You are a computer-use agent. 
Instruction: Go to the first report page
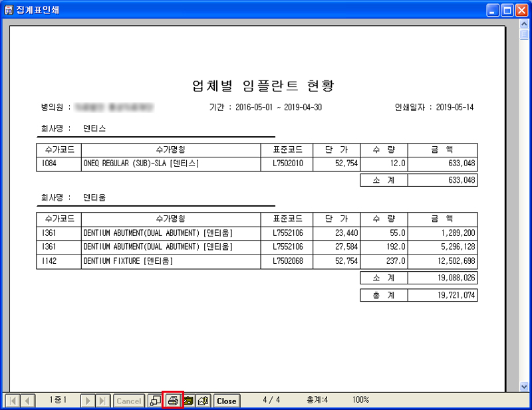click(x=13, y=401)
